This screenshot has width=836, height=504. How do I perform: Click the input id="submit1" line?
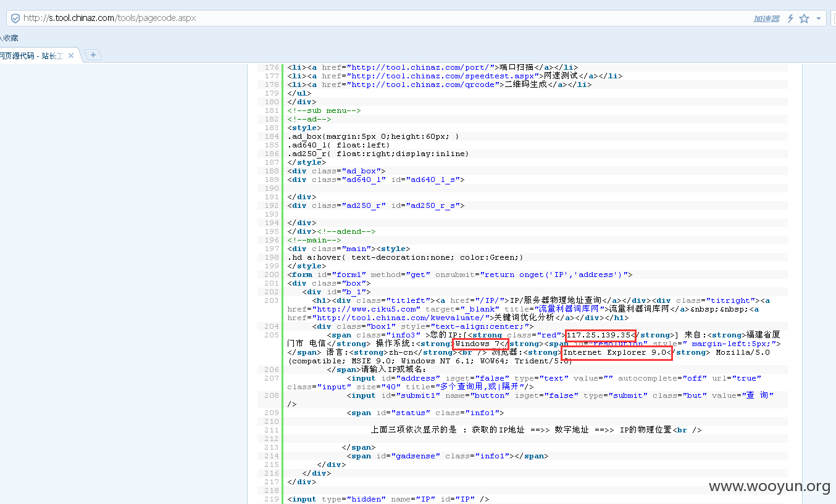530,400
